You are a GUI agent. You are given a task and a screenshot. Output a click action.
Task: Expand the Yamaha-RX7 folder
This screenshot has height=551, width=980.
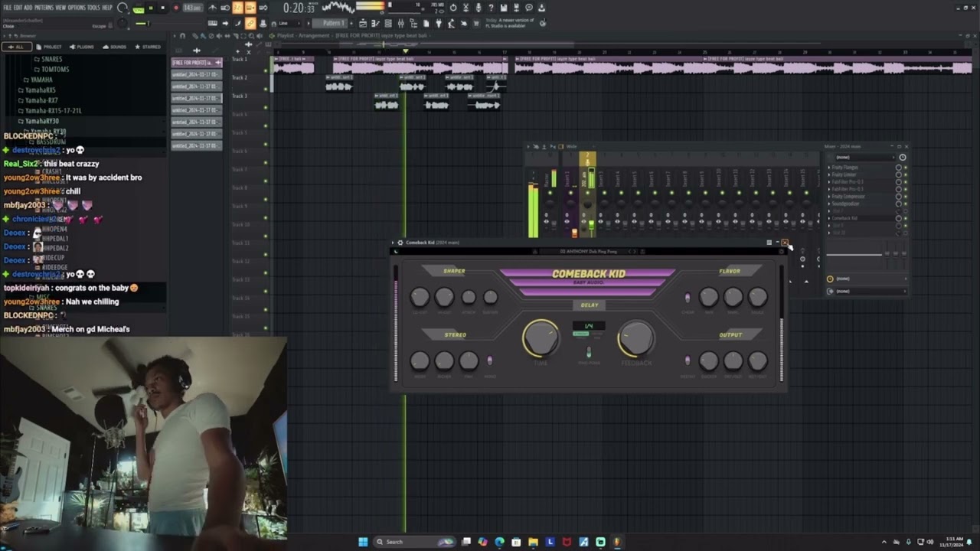pyautogui.click(x=38, y=100)
